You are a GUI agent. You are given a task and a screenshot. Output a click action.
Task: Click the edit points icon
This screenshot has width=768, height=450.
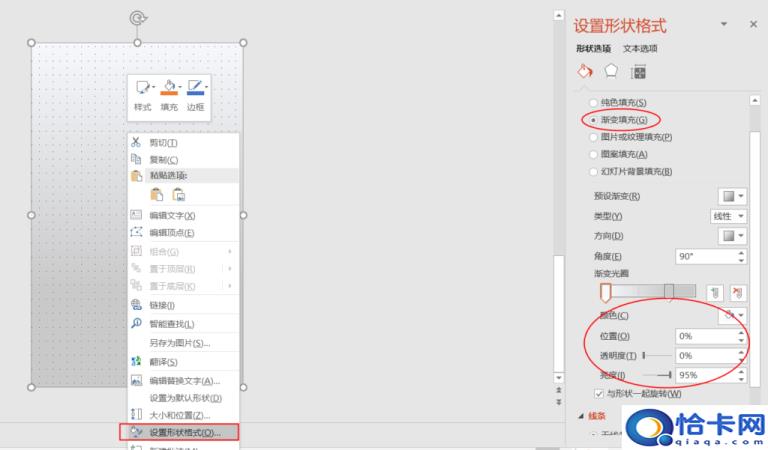coord(136,232)
